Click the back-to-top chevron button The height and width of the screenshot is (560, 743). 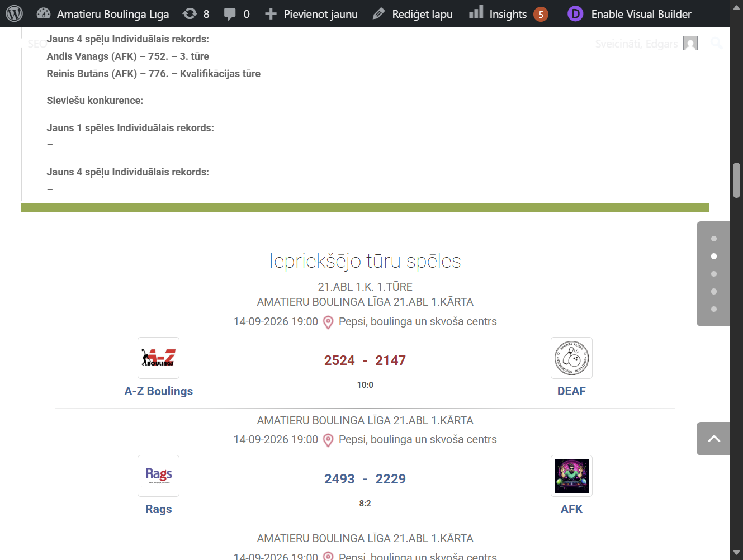click(713, 439)
